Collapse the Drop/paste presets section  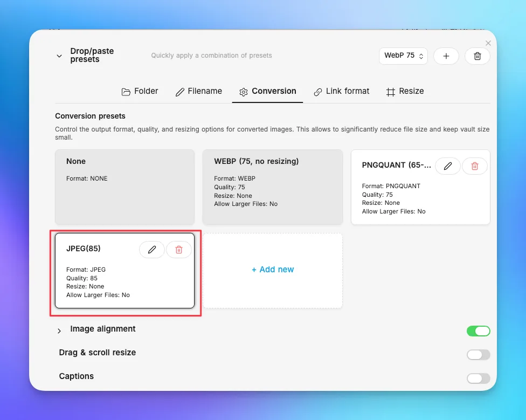click(59, 56)
